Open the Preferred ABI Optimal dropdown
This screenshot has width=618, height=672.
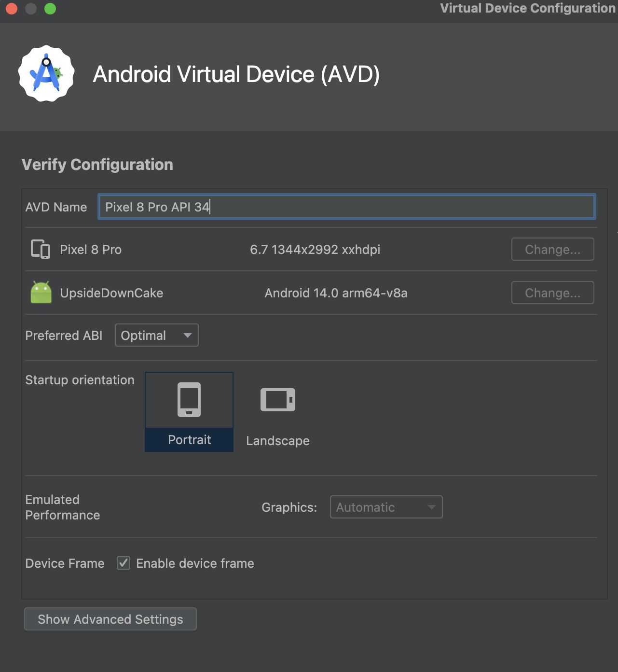coord(156,335)
